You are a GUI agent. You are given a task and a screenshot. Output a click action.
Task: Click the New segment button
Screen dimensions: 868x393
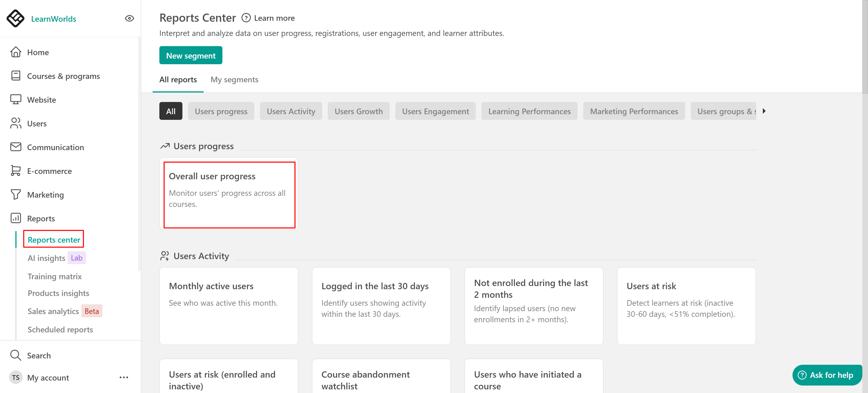coord(191,56)
